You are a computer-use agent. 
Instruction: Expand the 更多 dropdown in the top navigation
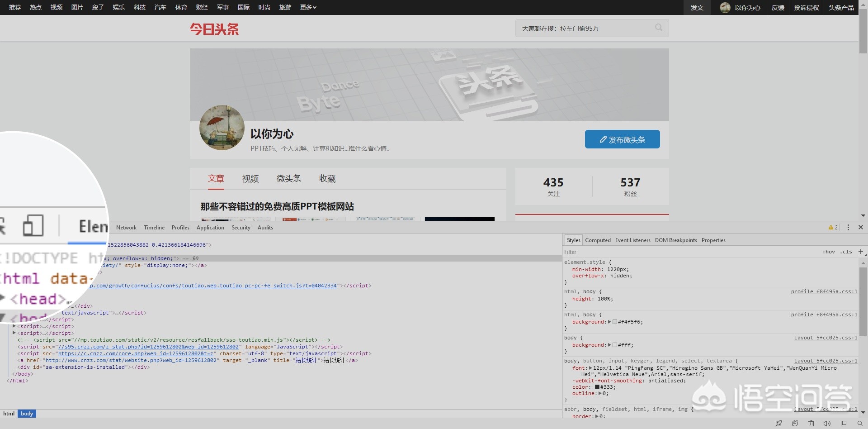pos(308,7)
